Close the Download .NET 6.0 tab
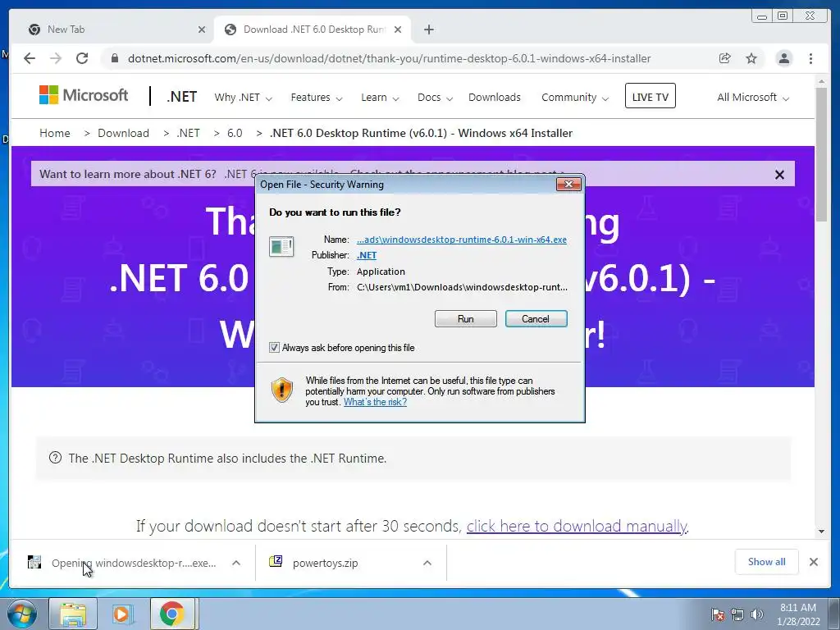 click(398, 30)
